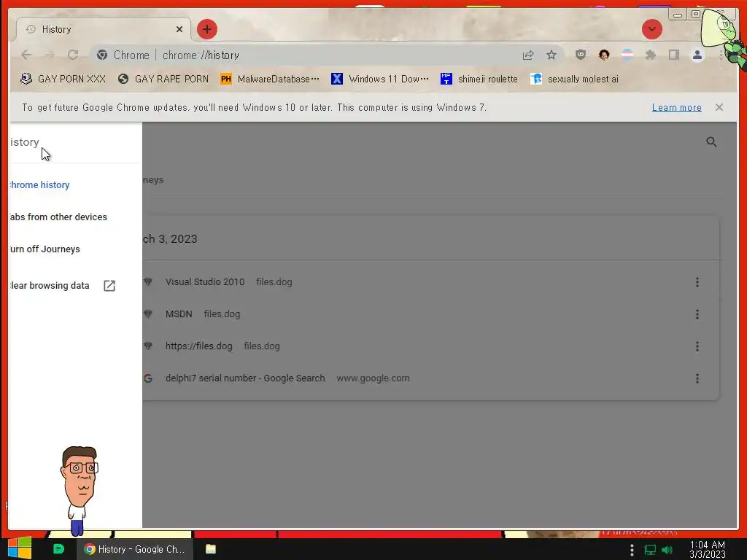Open the Visual Studio 2010 history entry
The height and width of the screenshot is (560, 747).
tap(205, 282)
